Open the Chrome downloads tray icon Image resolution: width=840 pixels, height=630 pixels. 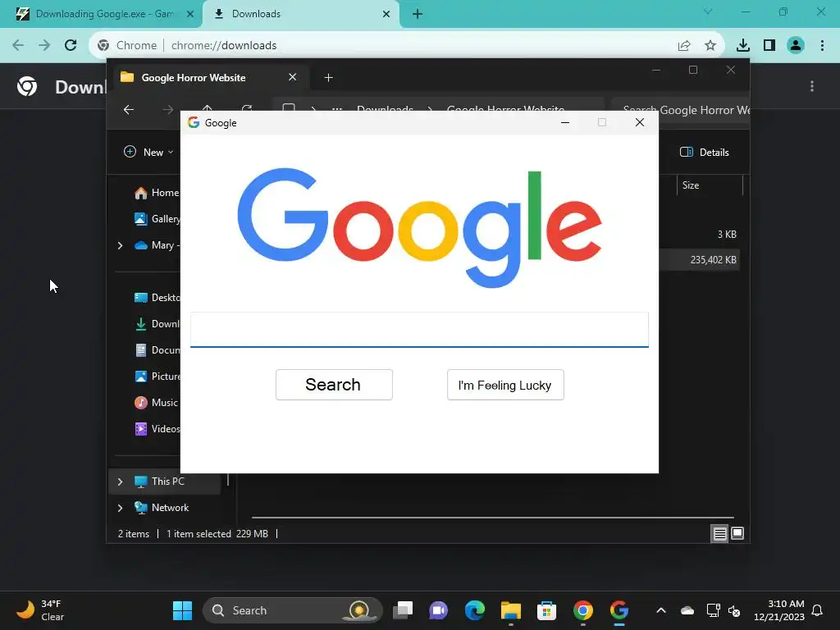pos(743,45)
